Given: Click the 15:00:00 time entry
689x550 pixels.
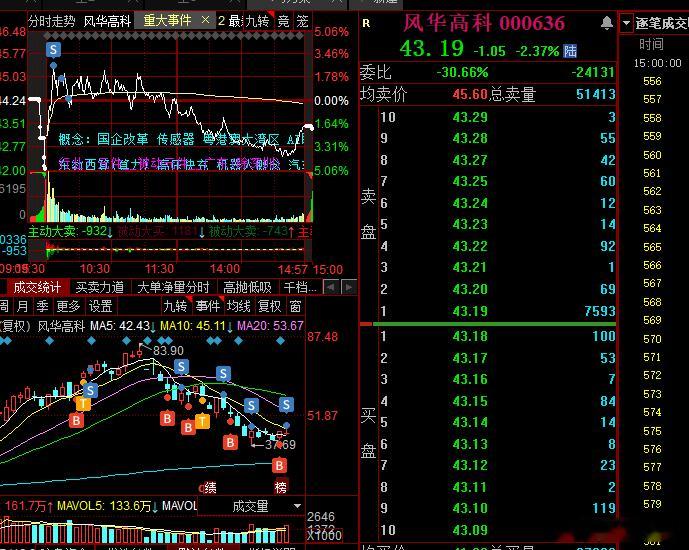Looking at the screenshot, I should pos(657,63).
